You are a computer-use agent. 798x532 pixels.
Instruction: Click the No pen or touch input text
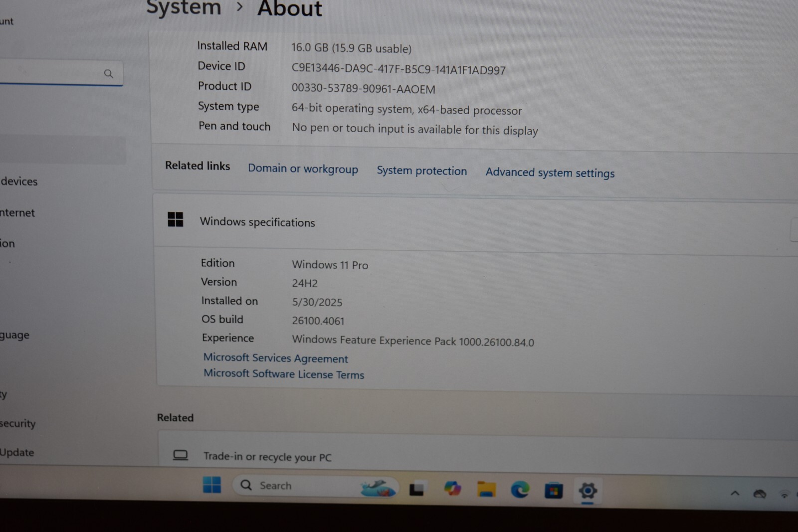point(415,129)
